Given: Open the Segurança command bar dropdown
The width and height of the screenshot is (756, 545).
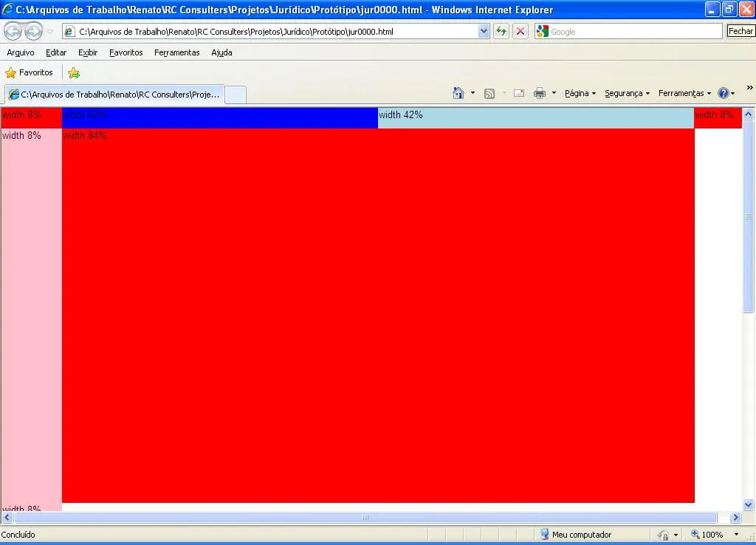Looking at the screenshot, I should (x=627, y=94).
